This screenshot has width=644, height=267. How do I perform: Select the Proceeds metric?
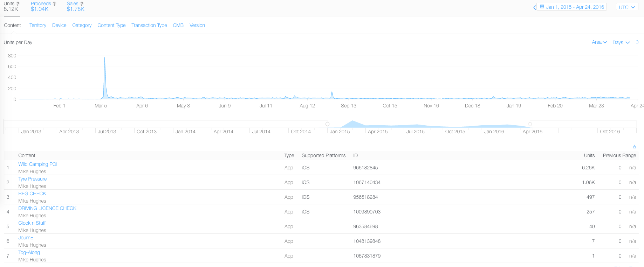pos(41,6)
